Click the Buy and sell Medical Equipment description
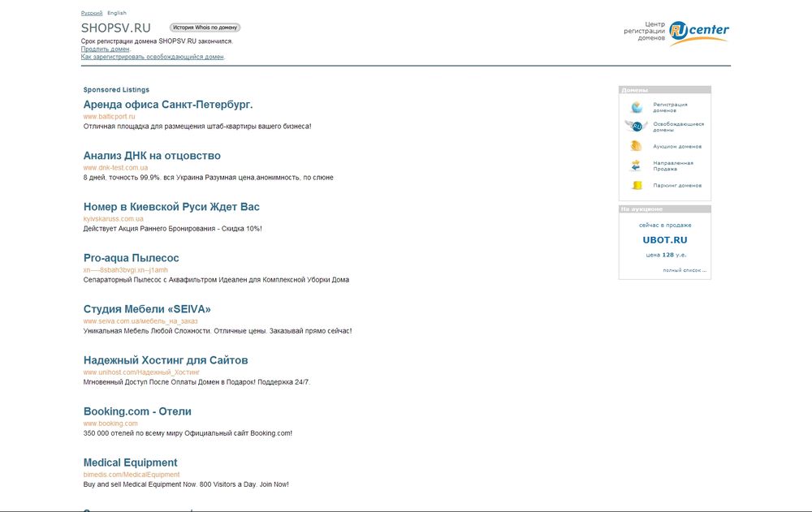This screenshot has width=812, height=512. 186,484
